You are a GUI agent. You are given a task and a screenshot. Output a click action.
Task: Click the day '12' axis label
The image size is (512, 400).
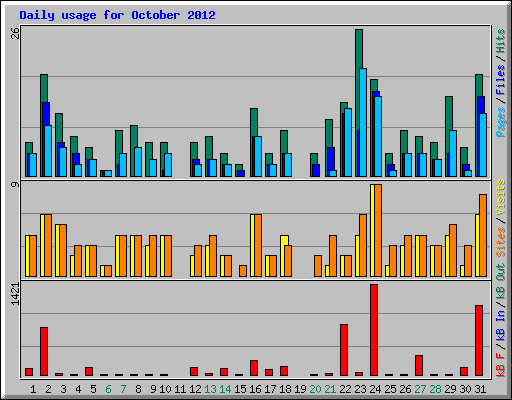[x=195, y=389]
